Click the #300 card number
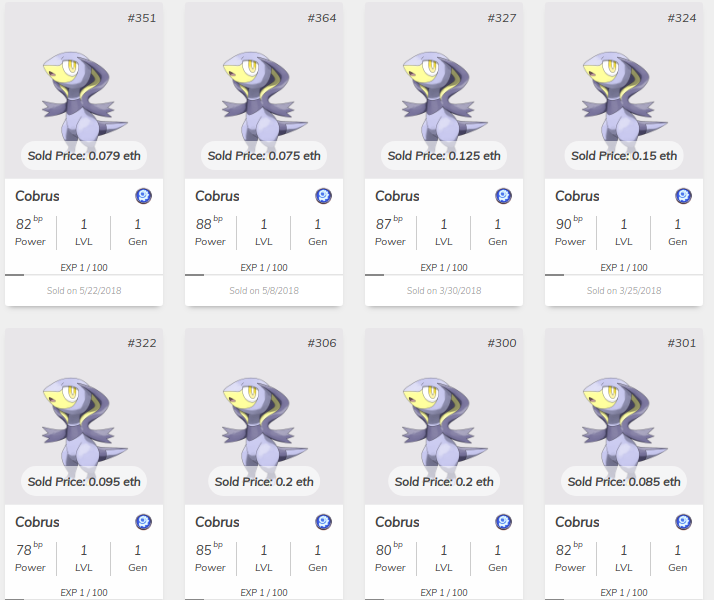Image resolution: width=714 pixels, height=600 pixels. click(502, 343)
